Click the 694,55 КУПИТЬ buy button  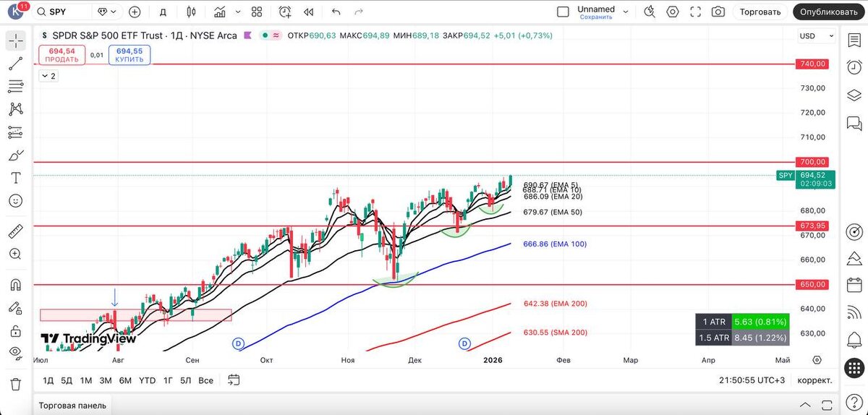(129, 55)
